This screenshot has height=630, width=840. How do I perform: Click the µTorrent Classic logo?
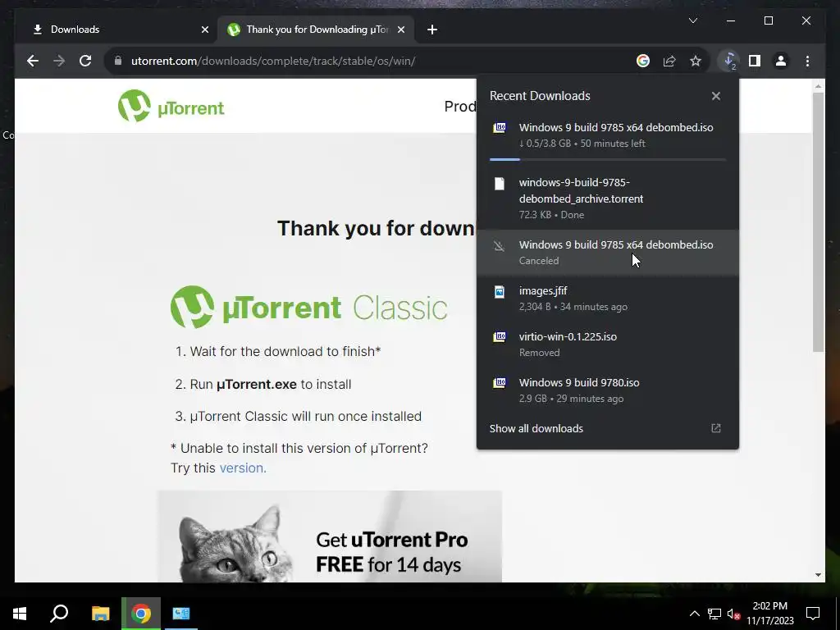tap(309, 307)
